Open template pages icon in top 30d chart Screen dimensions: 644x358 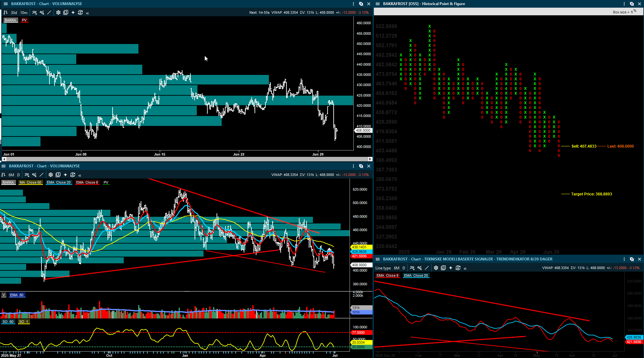click(66, 12)
